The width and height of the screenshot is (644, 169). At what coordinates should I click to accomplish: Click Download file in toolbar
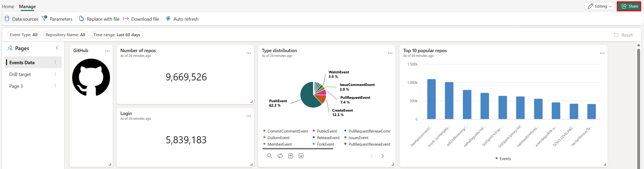tap(141, 19)
